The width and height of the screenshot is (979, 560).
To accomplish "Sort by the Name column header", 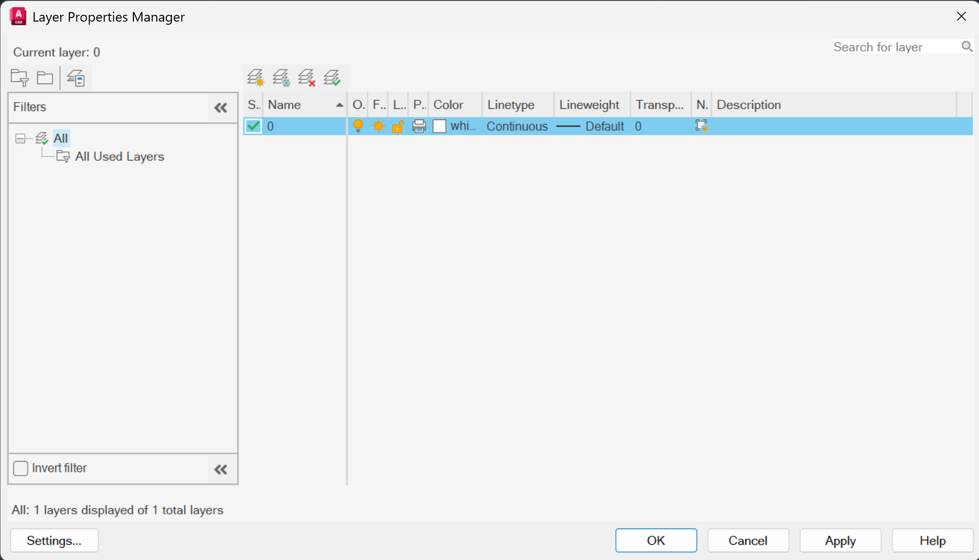I will 305,105.
